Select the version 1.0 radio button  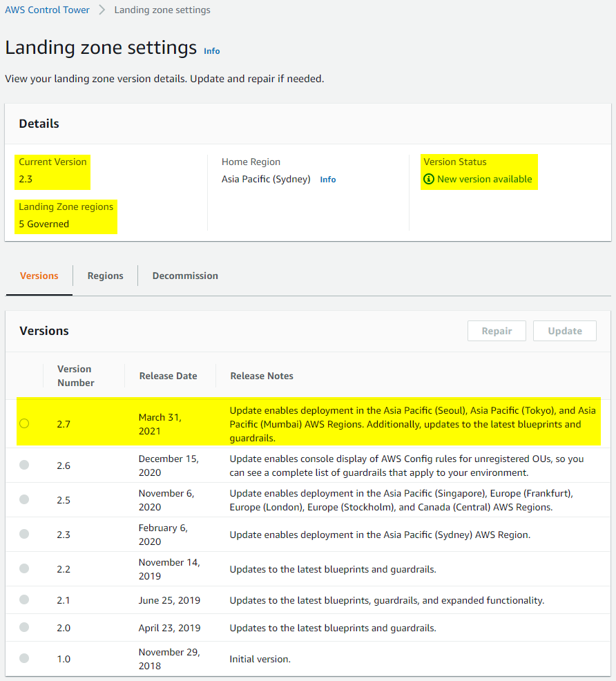click(24, 658)
